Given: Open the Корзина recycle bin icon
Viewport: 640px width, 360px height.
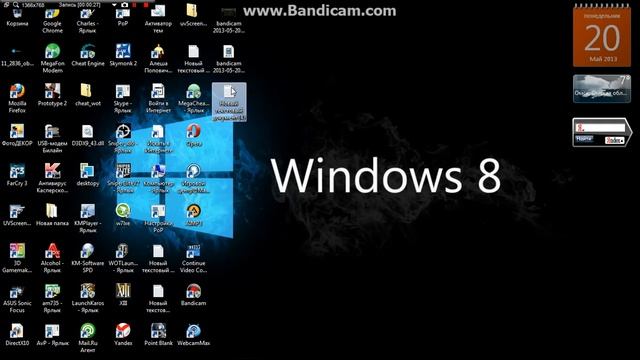Looking at the screenshot, I should (x=17, y=17).
